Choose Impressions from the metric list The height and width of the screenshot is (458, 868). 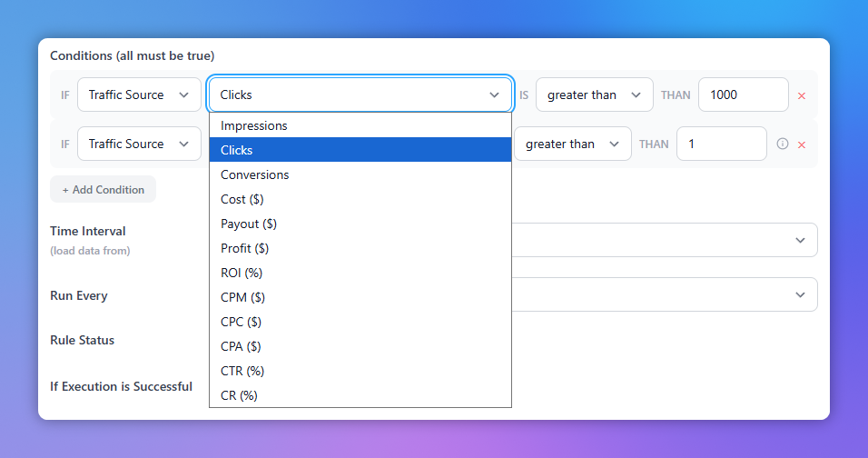360,125
